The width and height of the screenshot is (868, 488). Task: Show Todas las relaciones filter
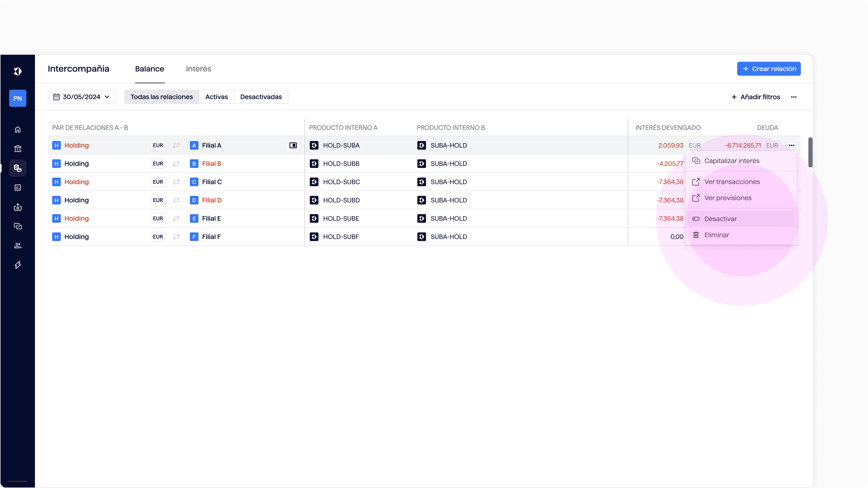pos(162,97)
